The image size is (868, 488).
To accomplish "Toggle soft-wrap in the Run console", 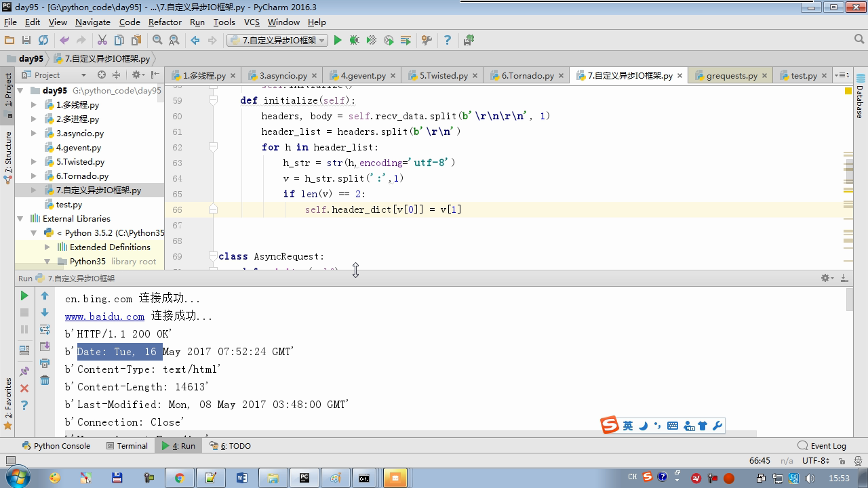I will (45, 329).
